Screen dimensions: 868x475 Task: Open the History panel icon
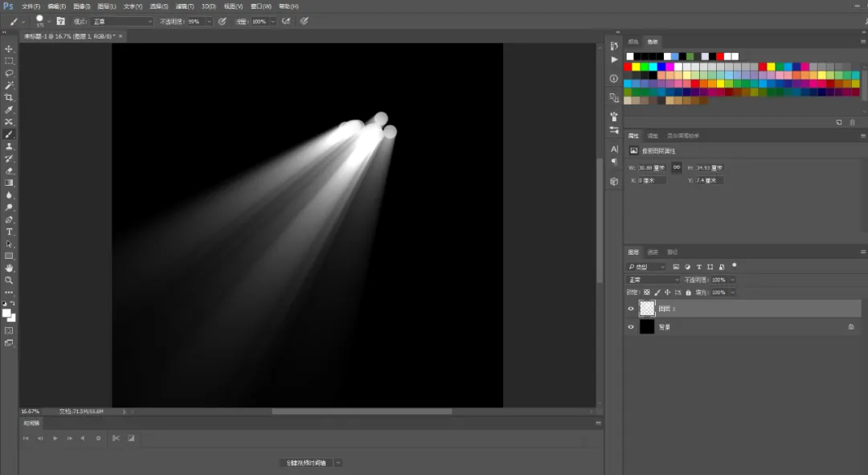pyautogui.click(x=614, y=46)
